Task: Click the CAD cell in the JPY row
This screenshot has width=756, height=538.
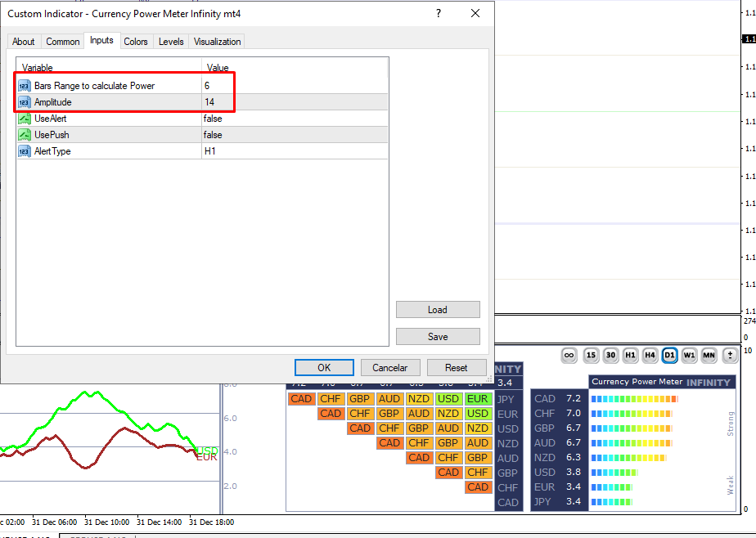Action: pos(301,399)
